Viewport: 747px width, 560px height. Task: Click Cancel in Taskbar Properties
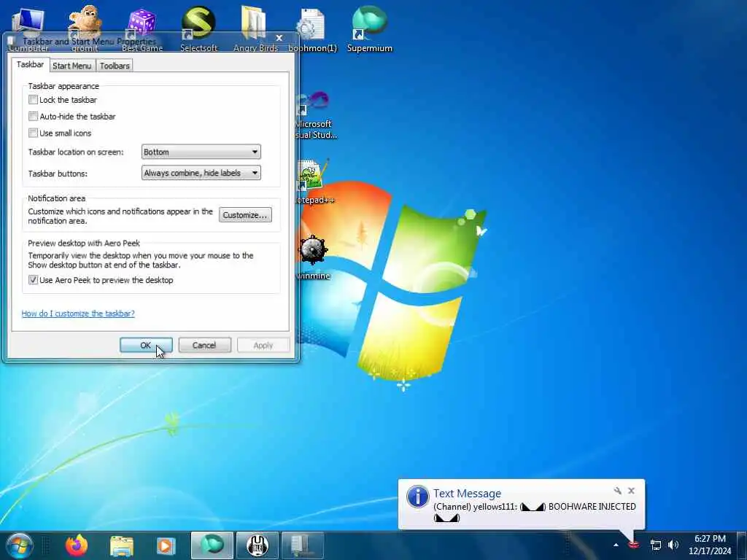click(x=204, y=345)
